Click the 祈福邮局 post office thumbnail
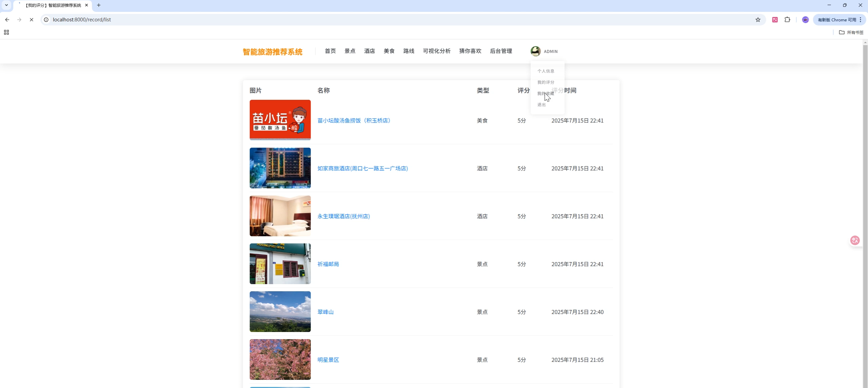 point(280,264)
